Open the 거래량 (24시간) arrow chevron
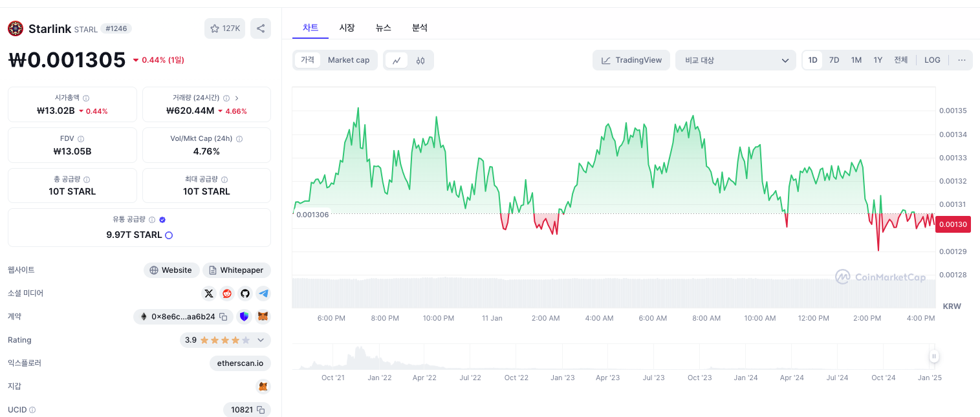980x417 pixels. [x=237, y=98]
